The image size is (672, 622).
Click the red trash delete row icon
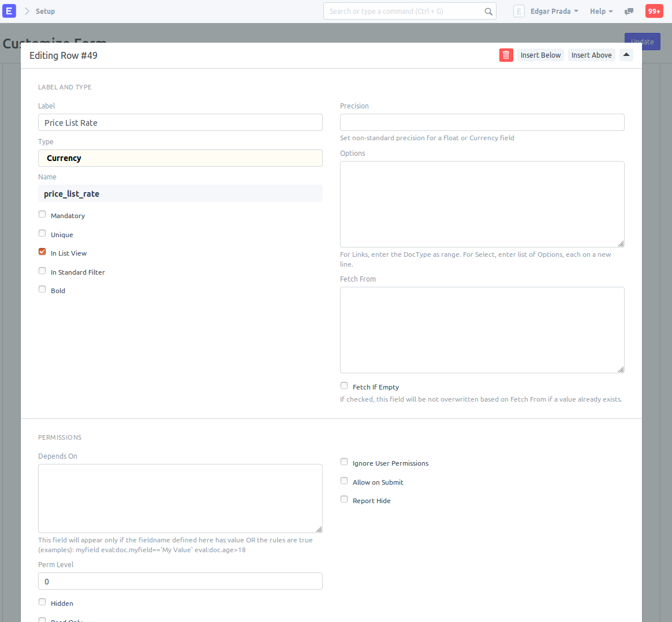click(x=506, y=55)
